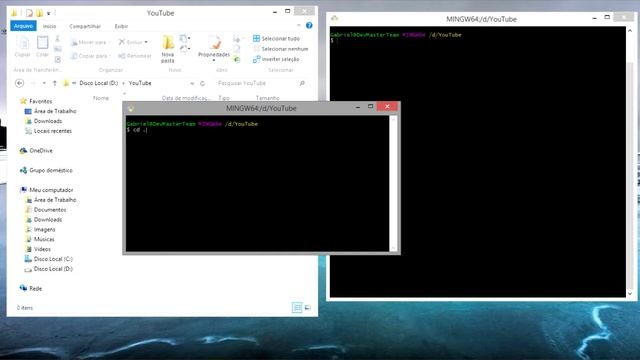Click the back MINGW64 terminal scroll up arrow

coord(630,31)
